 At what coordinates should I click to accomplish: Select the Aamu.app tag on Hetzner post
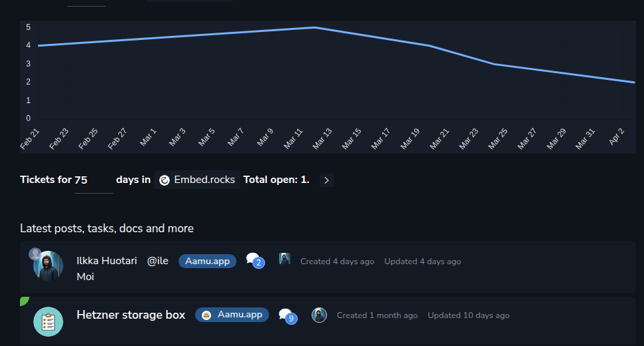click(232, 315)
